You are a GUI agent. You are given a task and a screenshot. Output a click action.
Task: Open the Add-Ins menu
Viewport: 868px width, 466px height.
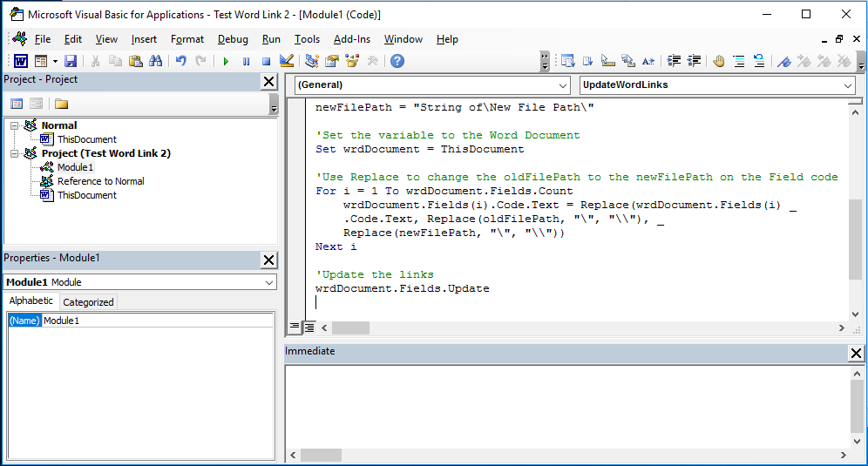click(x=352, y=39)
